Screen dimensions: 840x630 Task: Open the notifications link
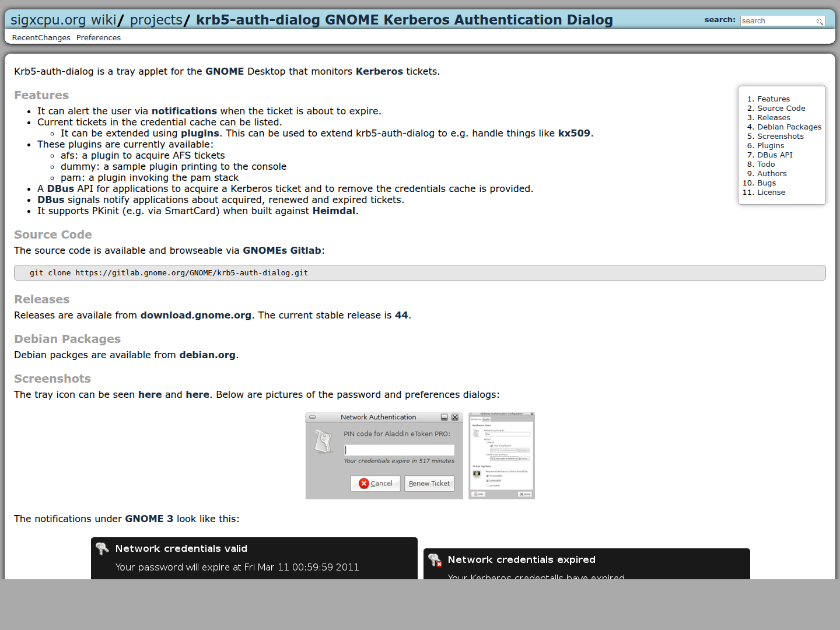[184, 111]
